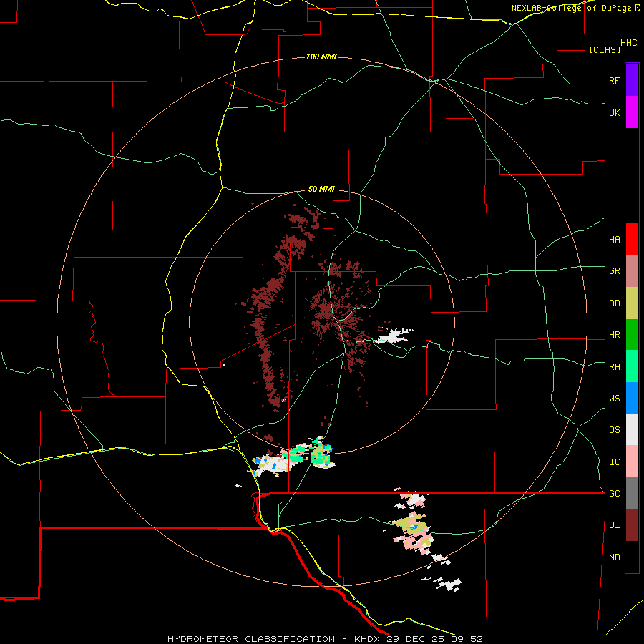Click the GC legend label text
The width and height of the screenshot is (644, 644).
click(614, 494)
